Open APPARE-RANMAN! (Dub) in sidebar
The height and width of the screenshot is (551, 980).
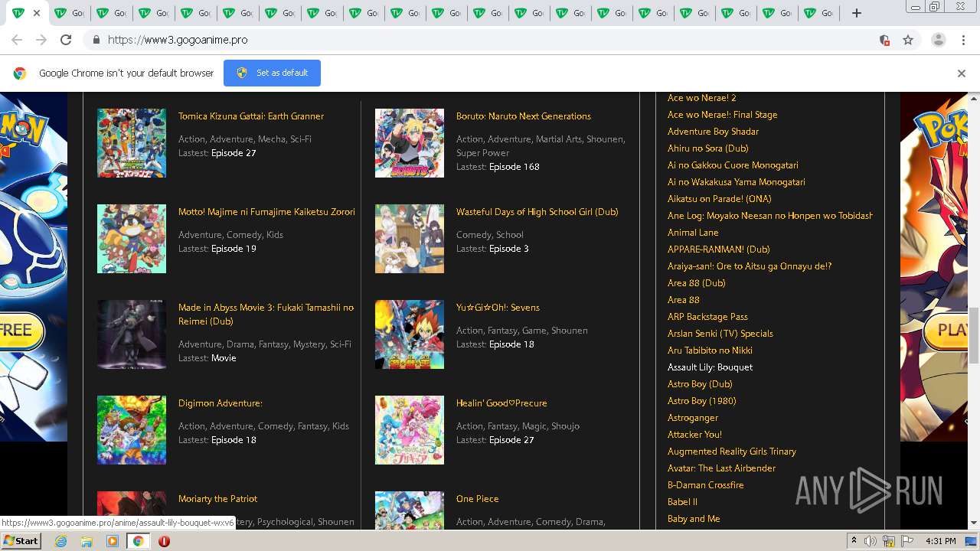pos(719,249)
